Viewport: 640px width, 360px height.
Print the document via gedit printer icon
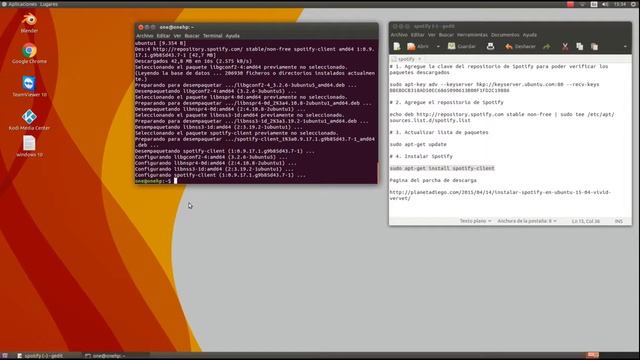490,47
